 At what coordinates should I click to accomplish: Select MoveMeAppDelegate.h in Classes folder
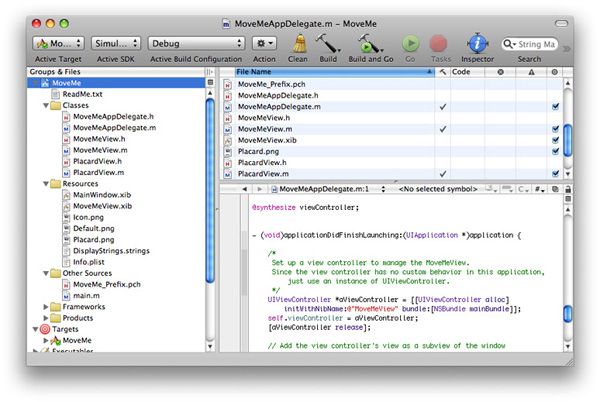[113, 116]
